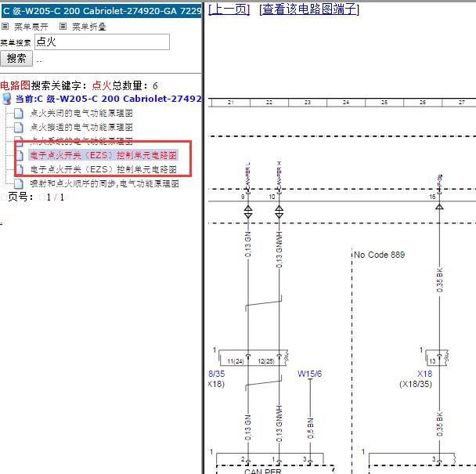This screenshot has width=476, height=474.
Task: Click connector pin label 11(24)
Action: (236, 361)
